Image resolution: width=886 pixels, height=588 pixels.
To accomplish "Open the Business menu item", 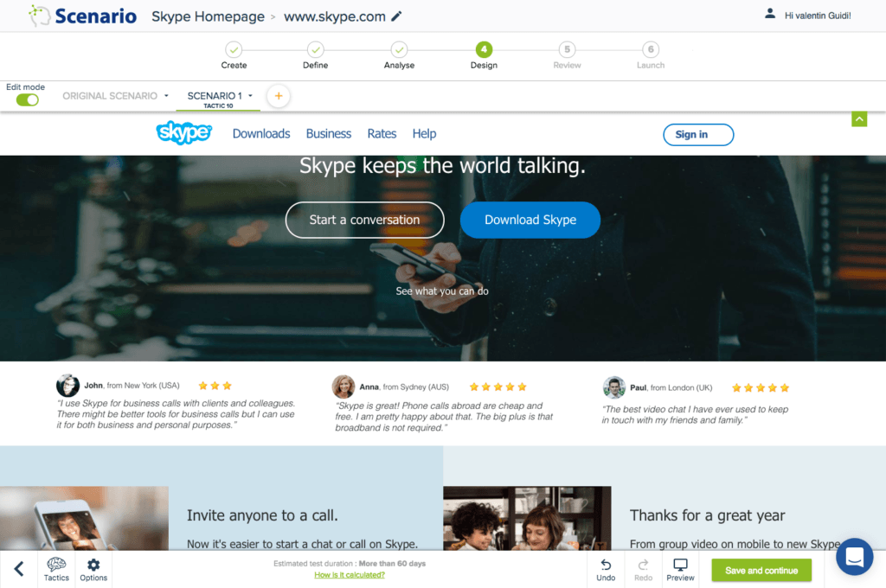I will (x=328, y=134).
